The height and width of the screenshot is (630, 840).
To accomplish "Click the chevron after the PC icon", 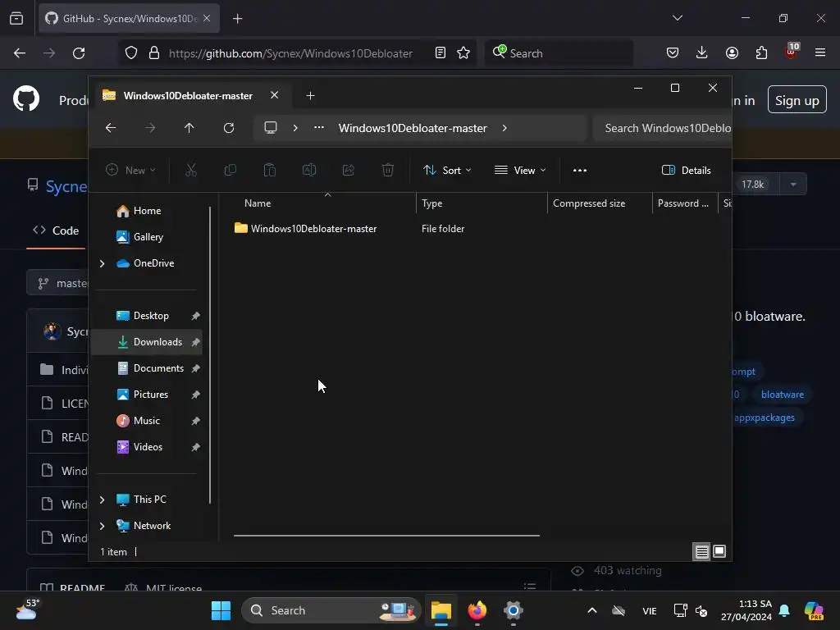I will pos(295,128).
